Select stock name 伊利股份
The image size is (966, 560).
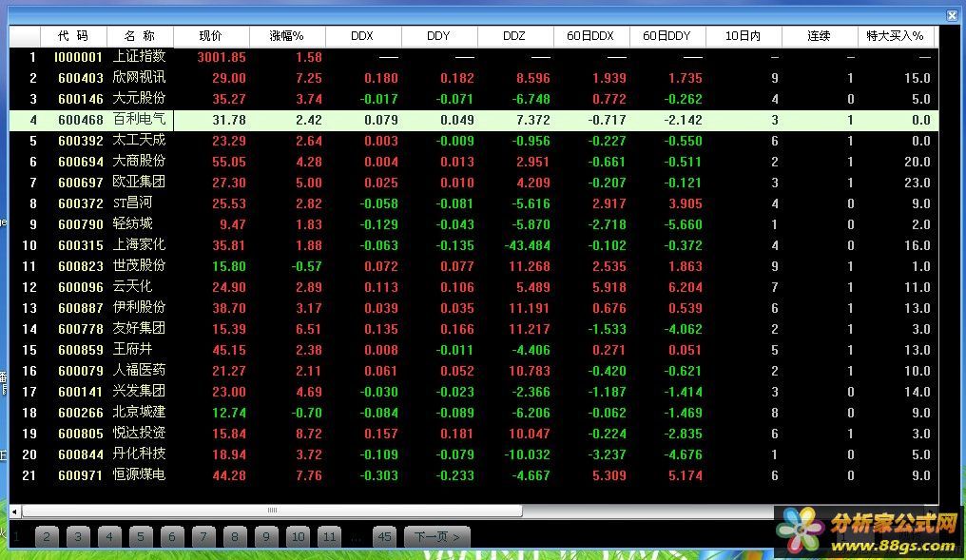coord(139,307)
